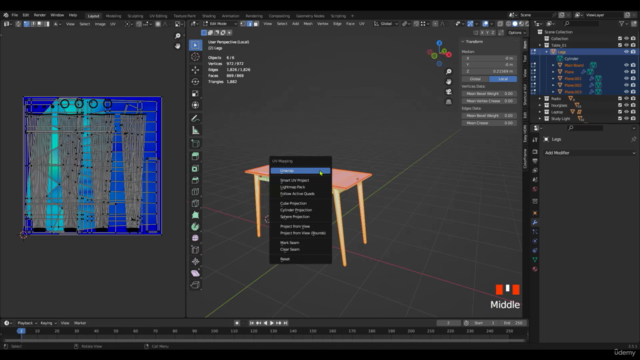The width and height of the screenshot is (640, 360).
Task: Pick the Measure ruler tool
Action: (x=196, y=131)
